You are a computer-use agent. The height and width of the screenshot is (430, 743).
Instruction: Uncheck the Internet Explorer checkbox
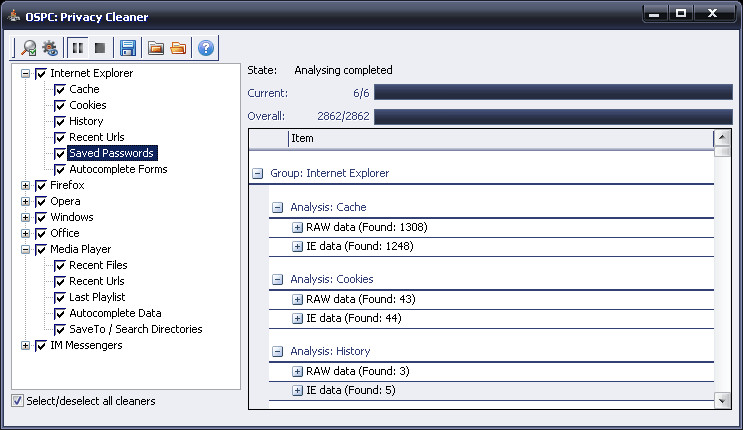pyautogui.click(x=41, y=73)
